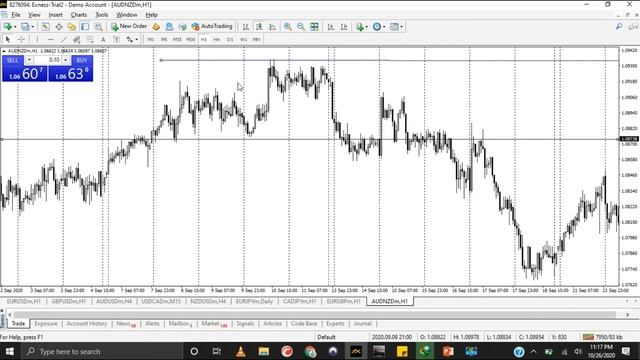
Task: Open the Periods clock icon
Action: (377, 27)
